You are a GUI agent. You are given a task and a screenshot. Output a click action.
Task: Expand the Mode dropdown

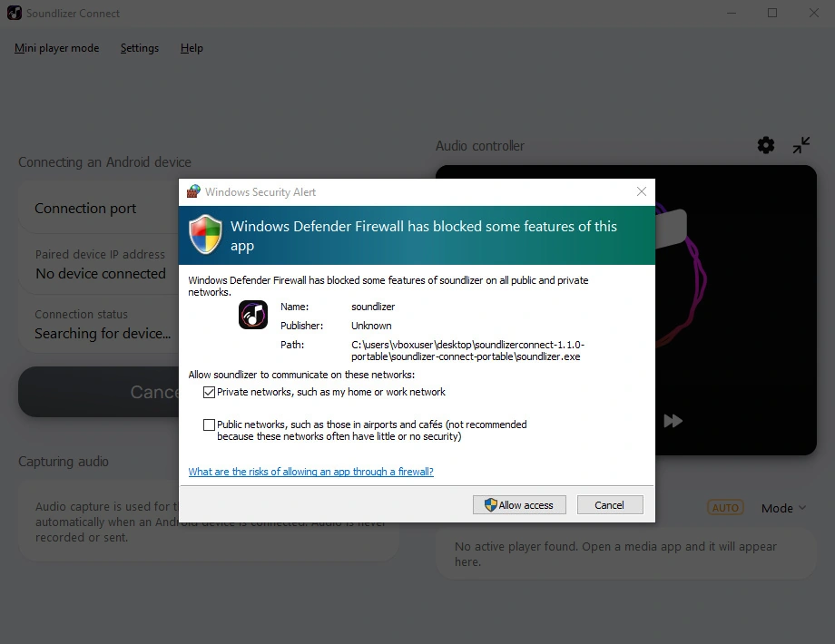[x=783, y=508]
